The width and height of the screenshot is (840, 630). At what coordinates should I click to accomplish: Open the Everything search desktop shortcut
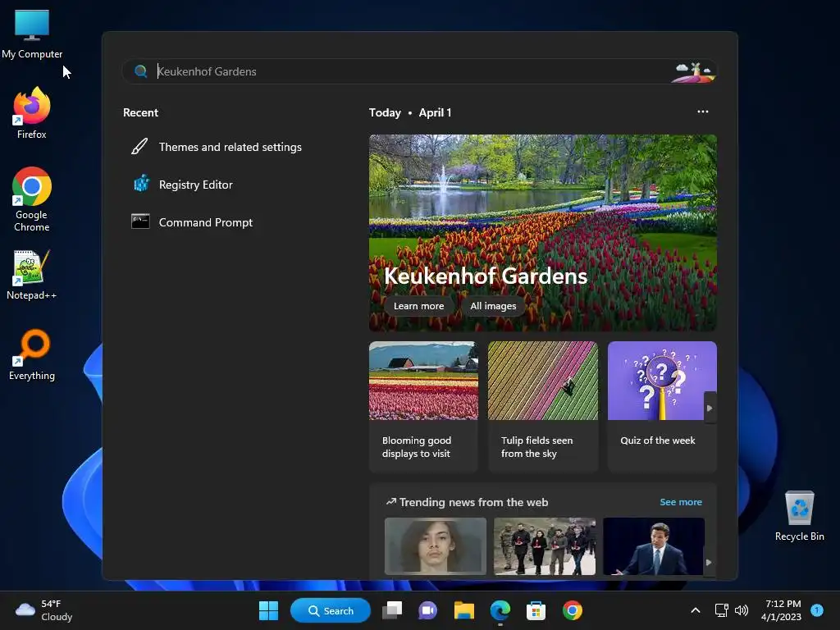tap(32, 354)
